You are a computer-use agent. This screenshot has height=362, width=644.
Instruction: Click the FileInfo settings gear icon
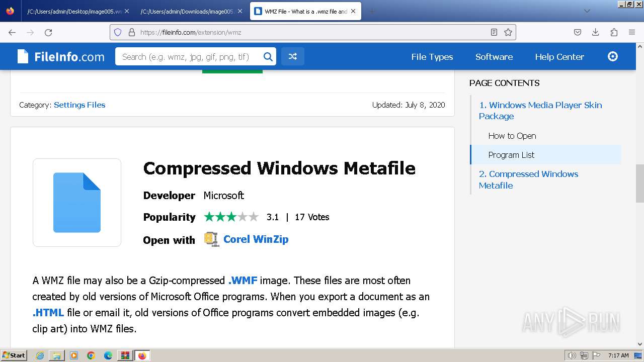coord(613,56)
